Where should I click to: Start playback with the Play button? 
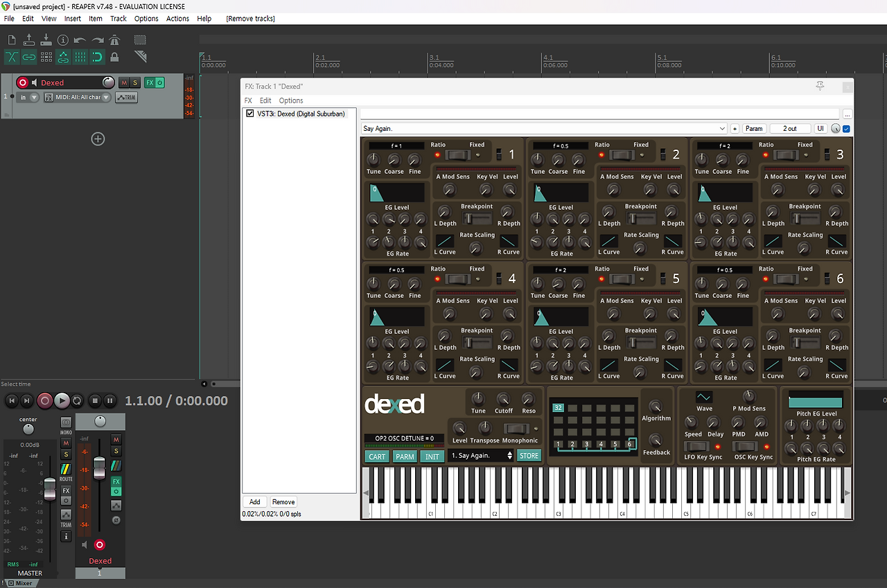pyautogui.click(x=62, y=400)
